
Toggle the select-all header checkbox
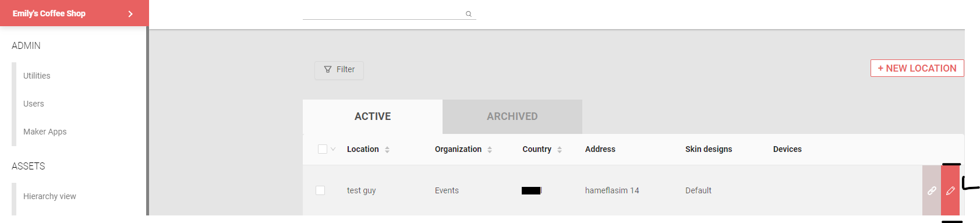coord(323,149)
